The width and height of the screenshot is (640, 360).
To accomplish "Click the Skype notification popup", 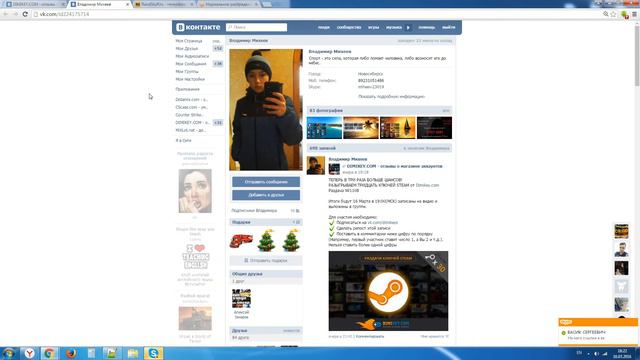I will click(598, 332).
